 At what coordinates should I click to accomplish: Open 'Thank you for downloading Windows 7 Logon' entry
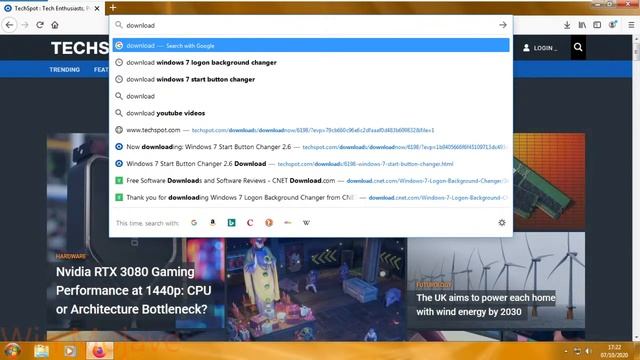311,197
